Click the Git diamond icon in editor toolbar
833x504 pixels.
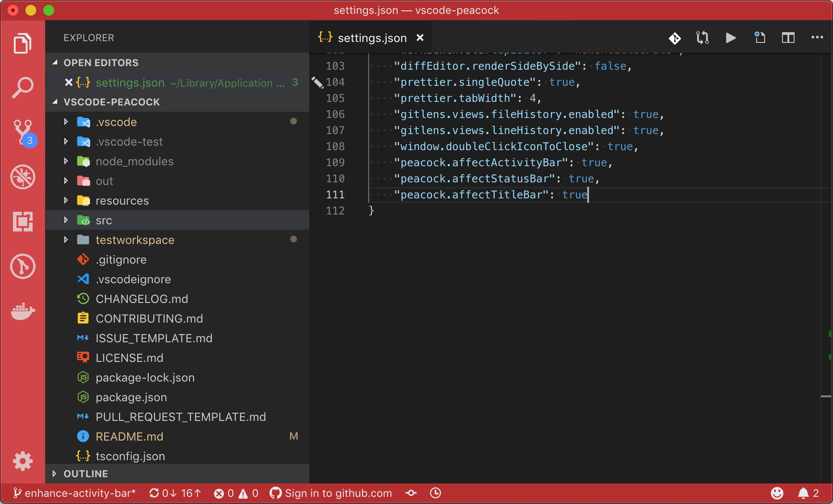coord(675,38)
